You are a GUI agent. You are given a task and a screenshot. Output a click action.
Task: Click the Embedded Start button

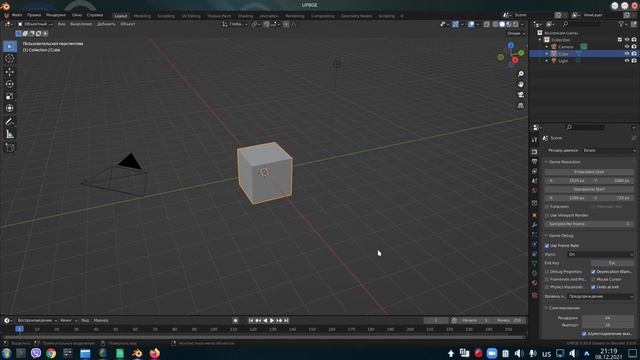589,172
